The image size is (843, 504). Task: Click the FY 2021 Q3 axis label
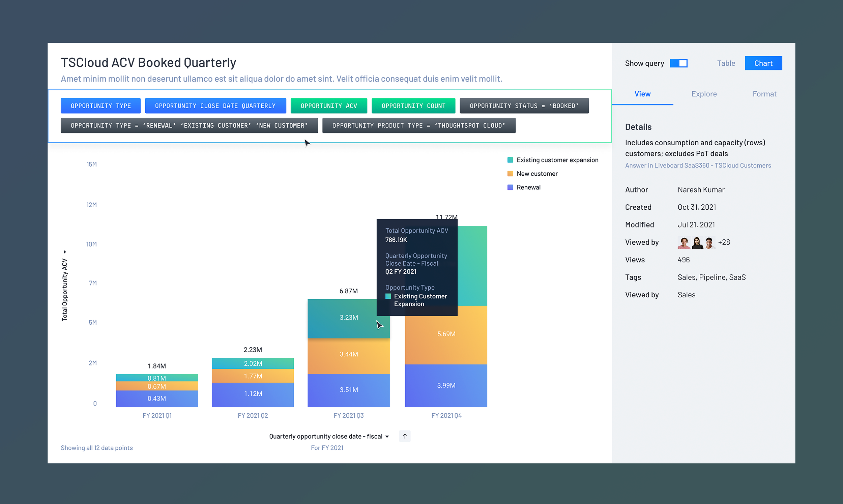click(348, 416)
